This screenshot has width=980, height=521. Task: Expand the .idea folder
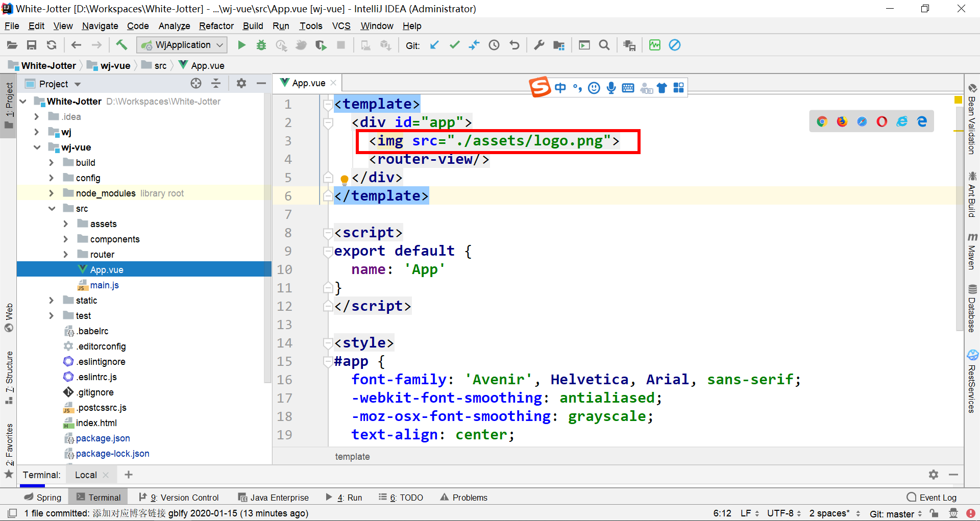pyautogui.click(x=36, y=117)
